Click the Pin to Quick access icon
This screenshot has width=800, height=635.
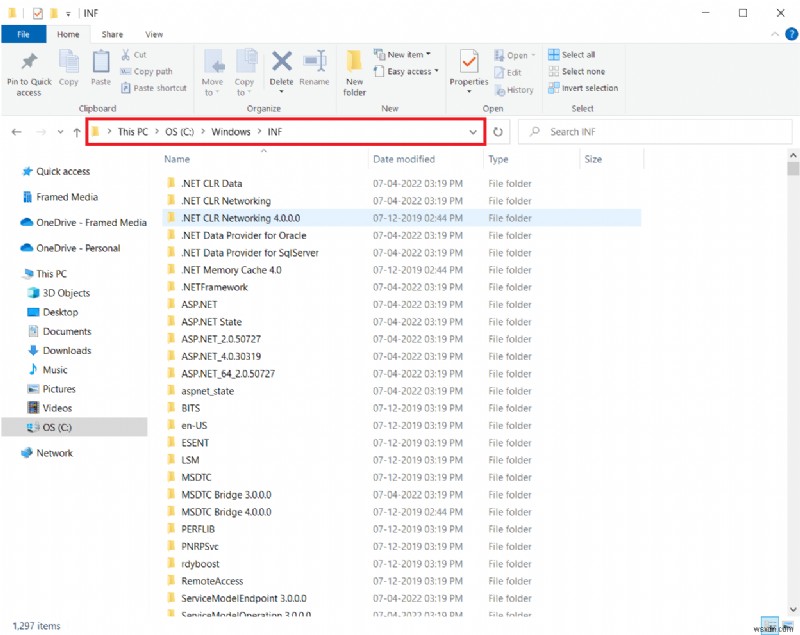[29, 62]
